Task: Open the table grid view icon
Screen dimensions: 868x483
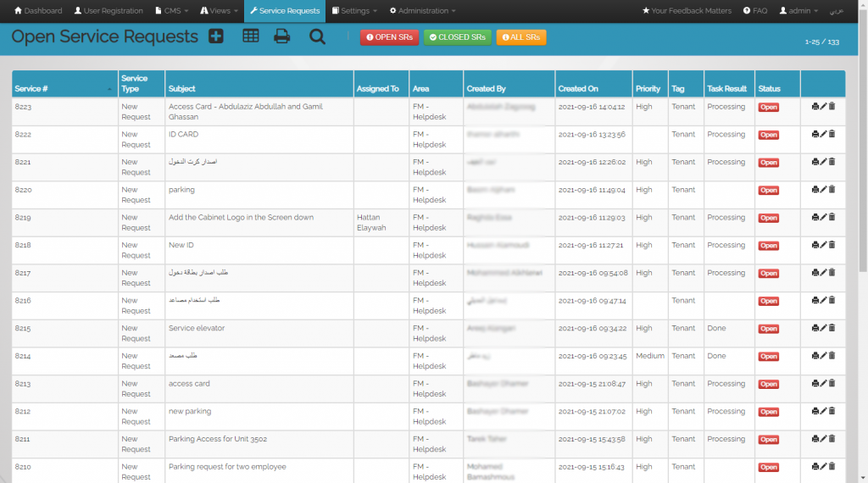Action: coord(251,36)
